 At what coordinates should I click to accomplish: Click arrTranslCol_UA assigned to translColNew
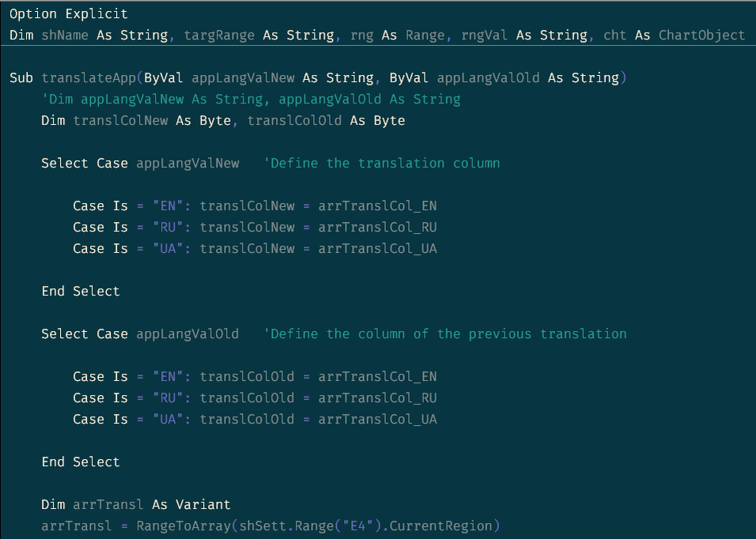(x=377, y=248)
